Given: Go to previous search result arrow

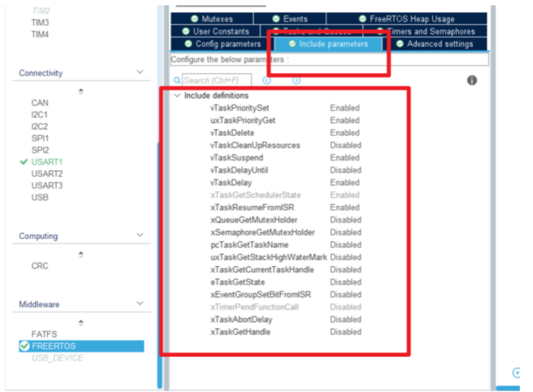Looking at the screenshot, I should point(266,80).
